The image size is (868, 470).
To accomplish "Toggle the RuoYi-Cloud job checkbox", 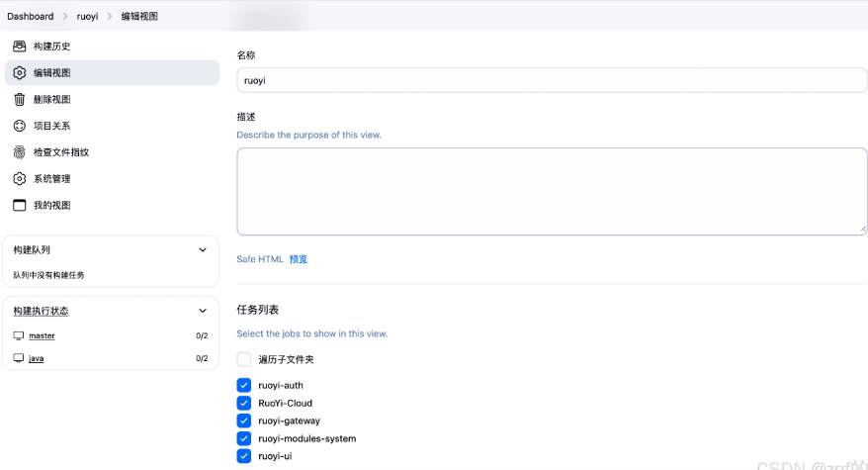I will coord(244,404).
